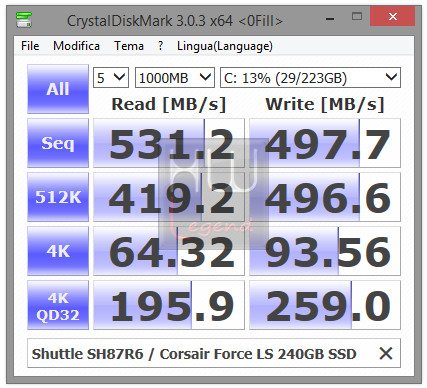This screenshot has width=427, height=388.
Task: Click the Read [MB/s] column header
Action: click(169, 104)
